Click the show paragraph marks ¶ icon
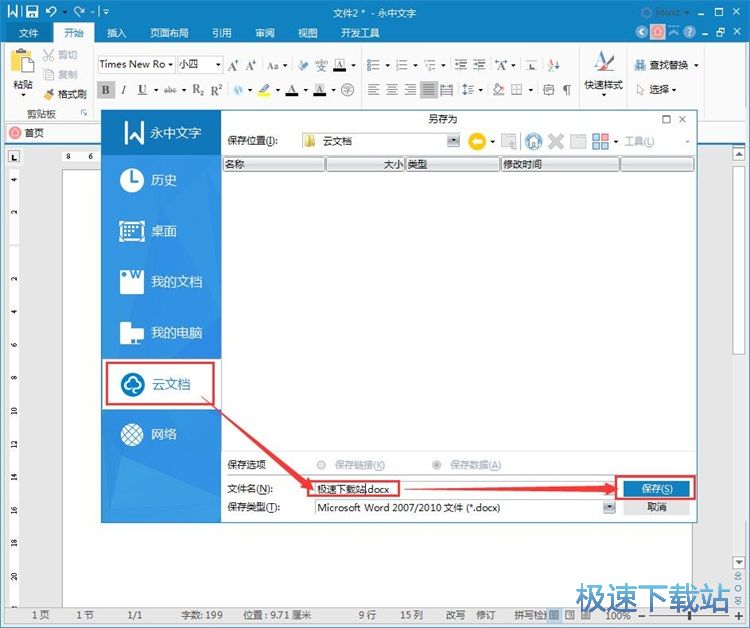 tap(567, 89)
